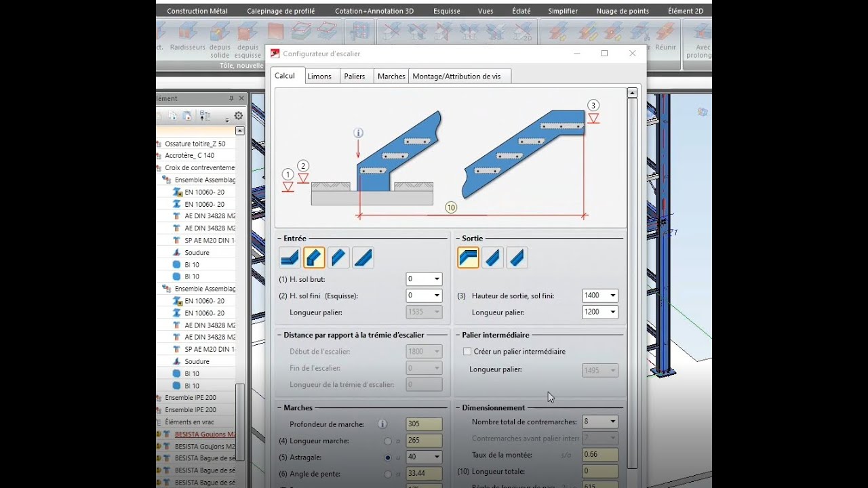Click the Raidisseurs ribbon tool
This screenshot has height=488, width=868.
coord(188,37)
